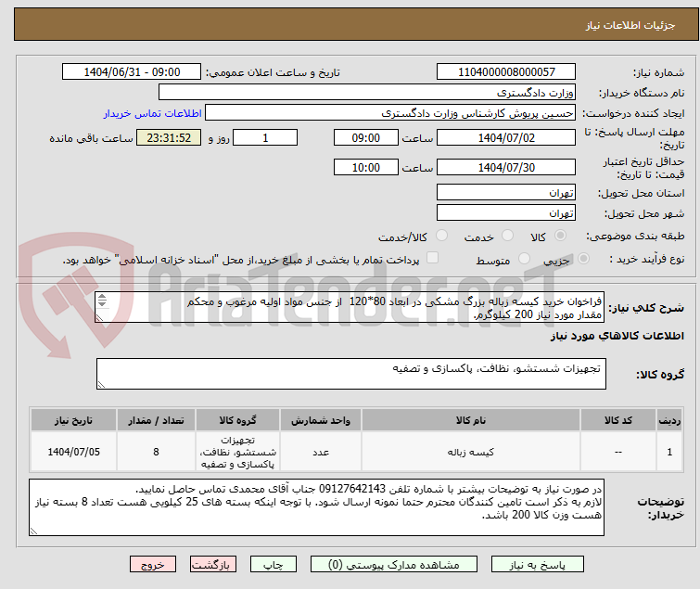
Task: Click the توضیحات خریدار notes text area
Action: point(316,507)
